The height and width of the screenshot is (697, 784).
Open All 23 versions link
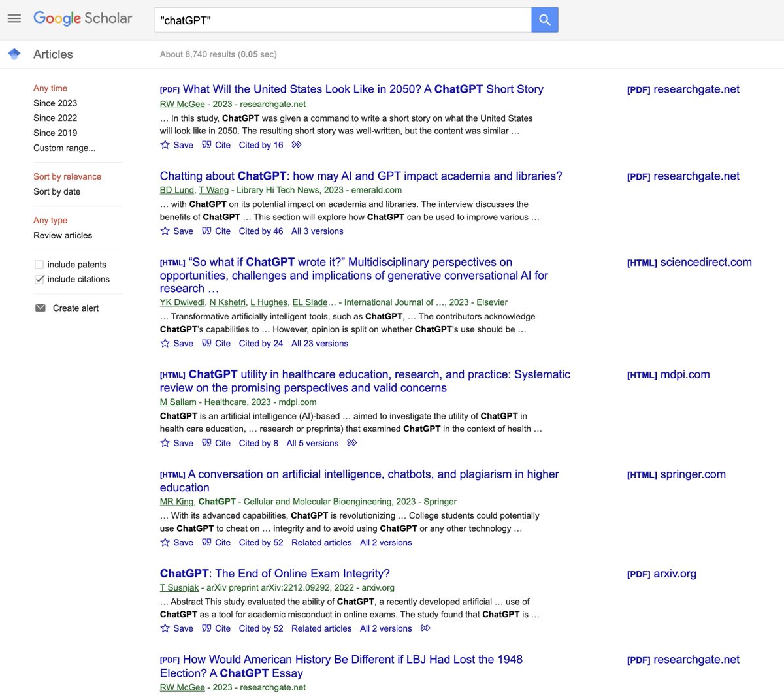pos(320,344)
